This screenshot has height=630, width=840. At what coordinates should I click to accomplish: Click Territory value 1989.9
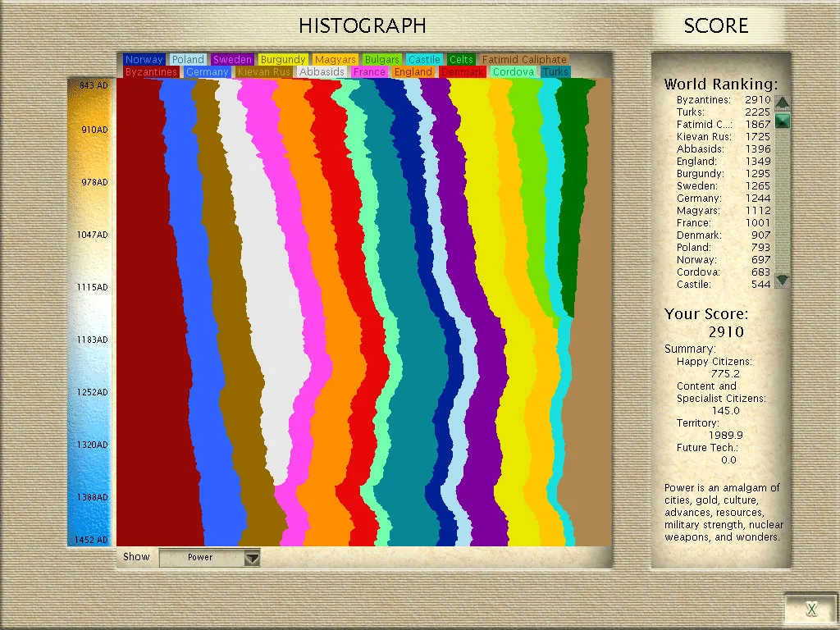click(725, 436)
